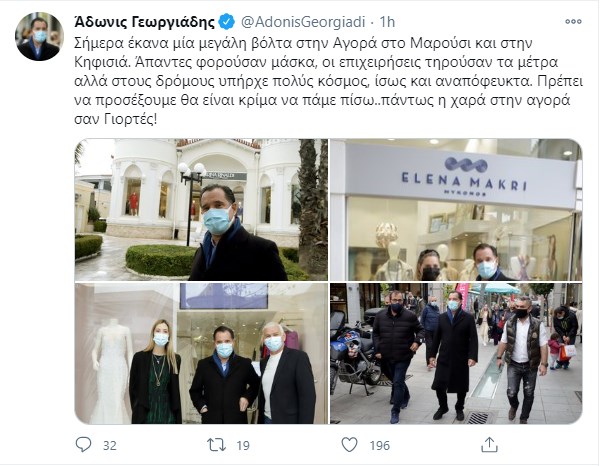Click the 196 likes count

(x=380, y=446)
